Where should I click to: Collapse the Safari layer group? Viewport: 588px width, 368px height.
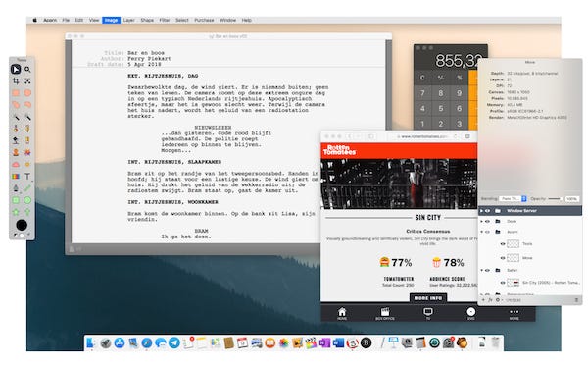click(482, 270)
